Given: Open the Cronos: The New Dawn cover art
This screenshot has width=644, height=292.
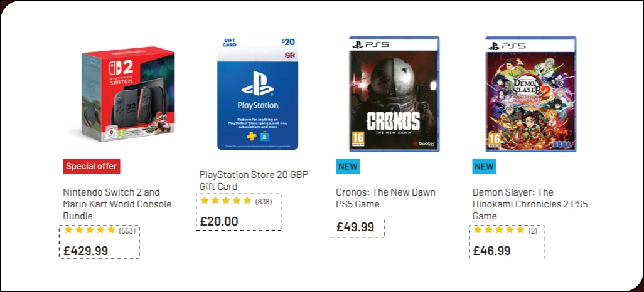Looking at the screenshot, I should (394, 94).
